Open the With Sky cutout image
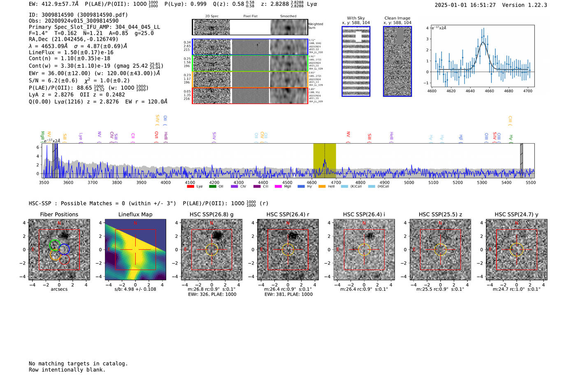This screenshot has width=576, height=392. pos(356,61)
